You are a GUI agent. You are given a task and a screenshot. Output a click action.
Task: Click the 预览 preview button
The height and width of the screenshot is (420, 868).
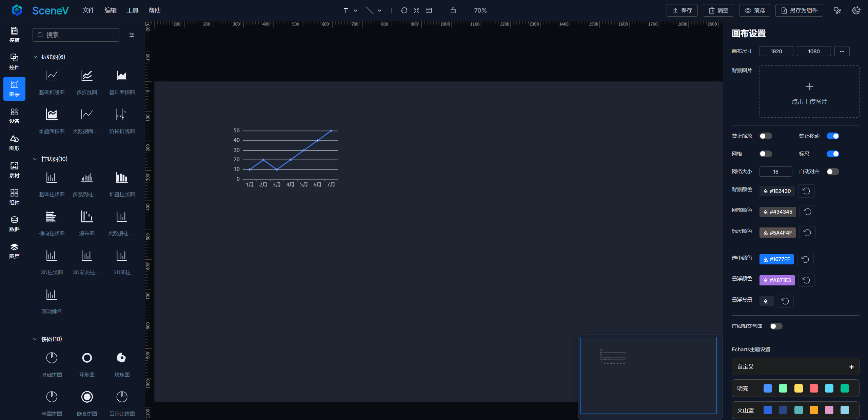coord(754,11)
